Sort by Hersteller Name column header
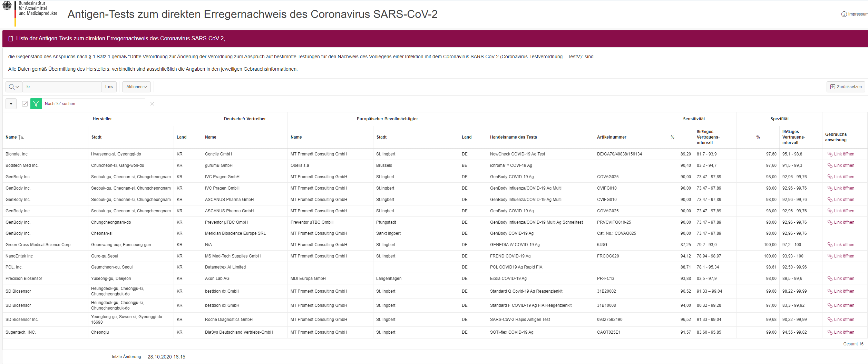 coord(11,137)
